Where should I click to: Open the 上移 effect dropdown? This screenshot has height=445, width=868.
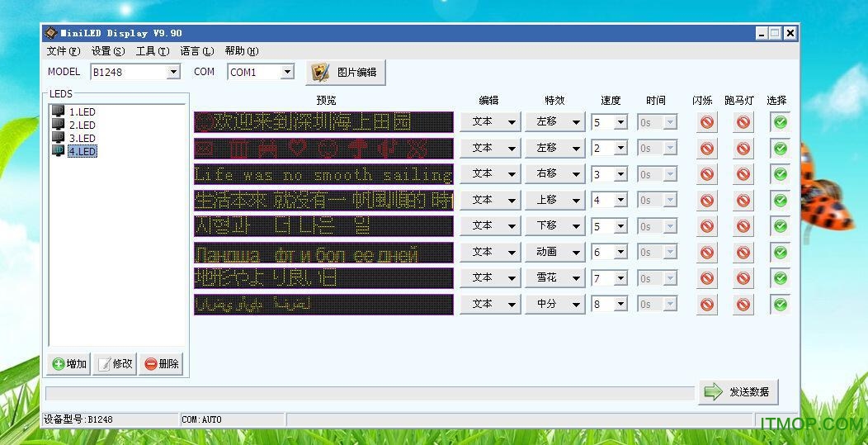coord(554,200)
